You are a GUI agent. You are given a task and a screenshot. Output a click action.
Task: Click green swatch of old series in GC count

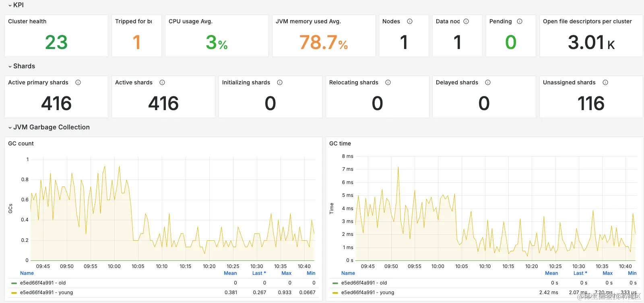(14, 283)
